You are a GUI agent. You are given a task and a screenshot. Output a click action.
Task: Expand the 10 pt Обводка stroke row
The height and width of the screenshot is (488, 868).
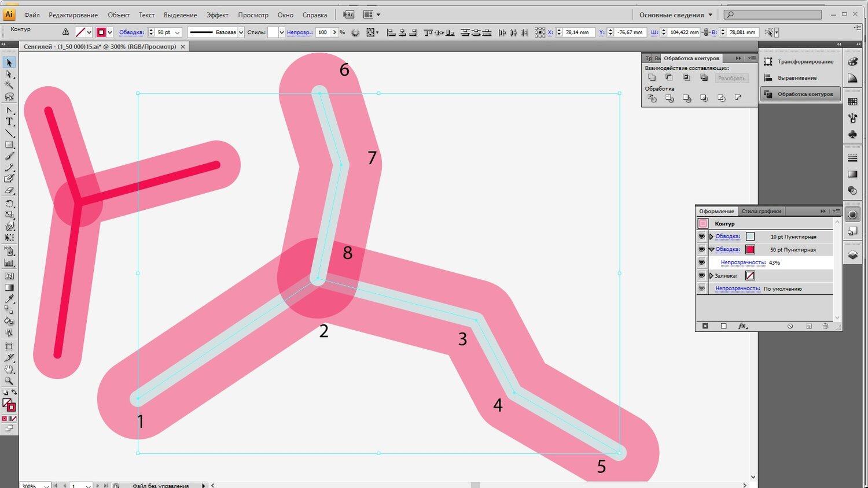click(711, 236)
